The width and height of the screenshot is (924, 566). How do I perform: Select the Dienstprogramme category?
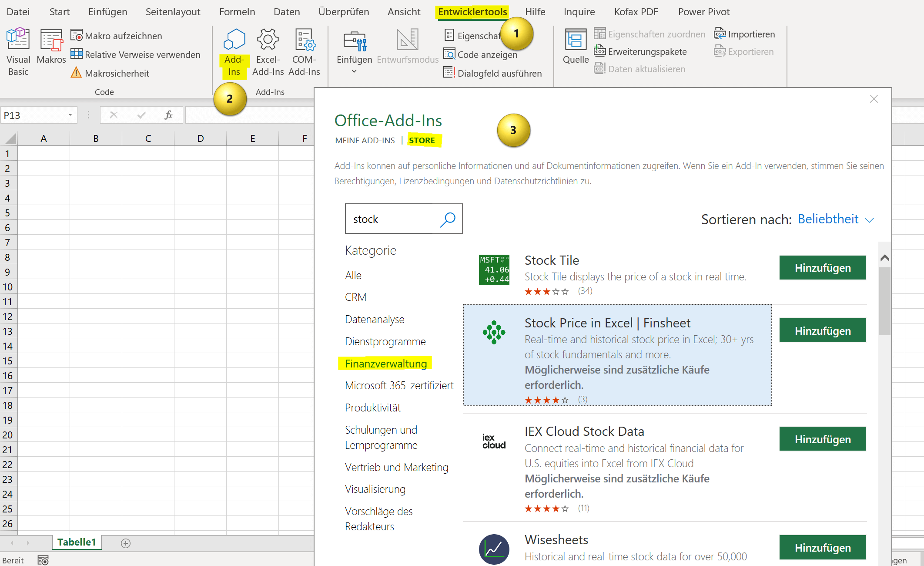pyautogui.click(x=385, y=341)
